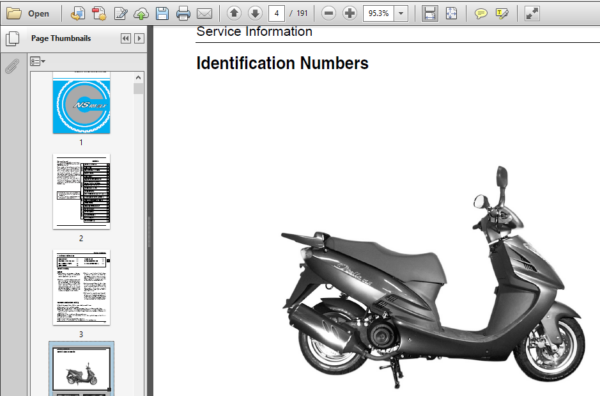The height and width of the screenshot is (396, 600).
Task: Click the Open text button
Action: click(38, 14)
